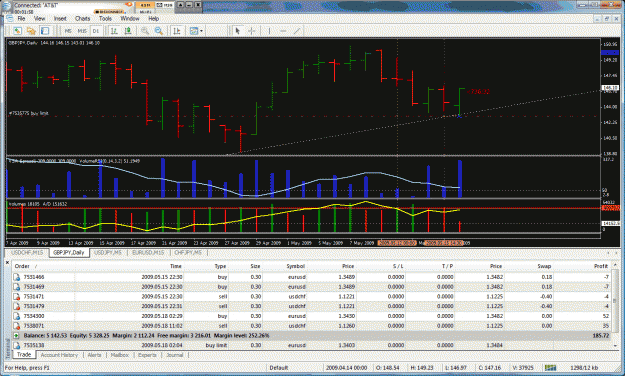The width and height of the screenshot is (625, 376).
Task: Click the Connected 'AT&T' widget globe icon
Action: 6,7
